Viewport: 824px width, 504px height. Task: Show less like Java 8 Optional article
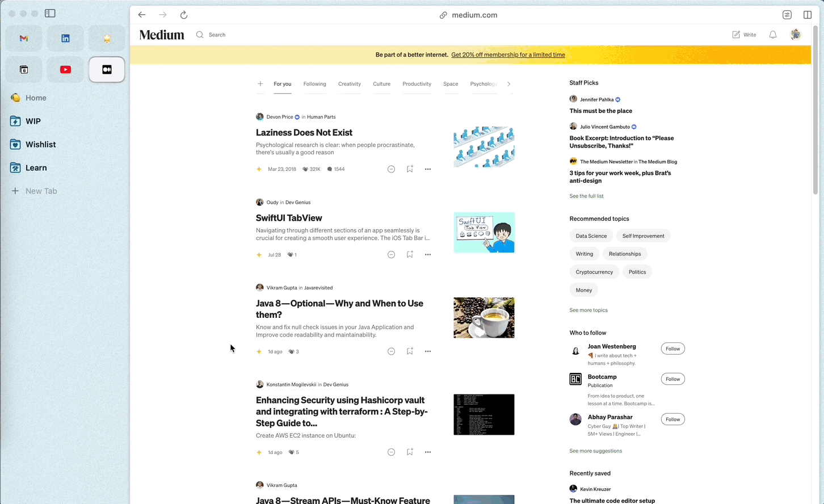391,351
